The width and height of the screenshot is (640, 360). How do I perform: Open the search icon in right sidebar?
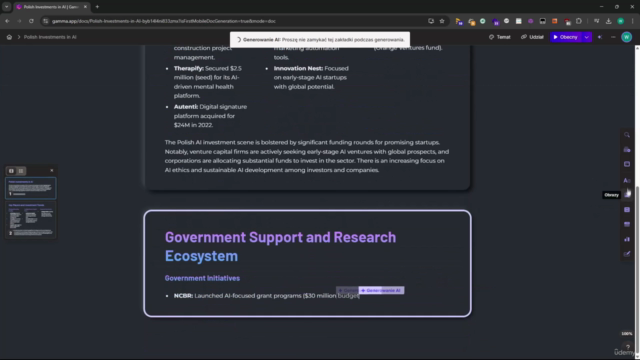pyautogui.click(x=627, y=135)
